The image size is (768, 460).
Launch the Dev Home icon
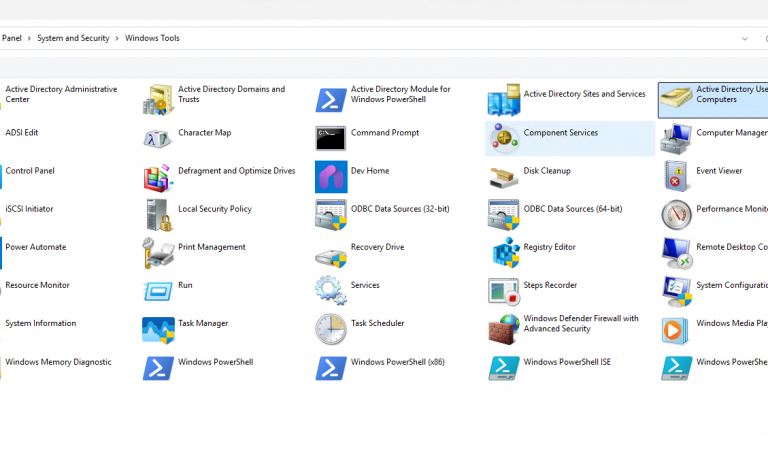coord(331,177)
